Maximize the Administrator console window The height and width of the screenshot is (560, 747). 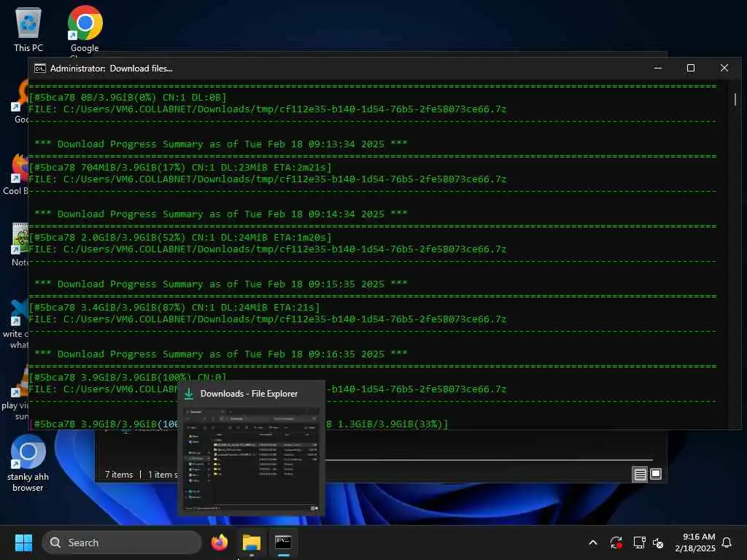pyautogui.click(x=691, y=68)
